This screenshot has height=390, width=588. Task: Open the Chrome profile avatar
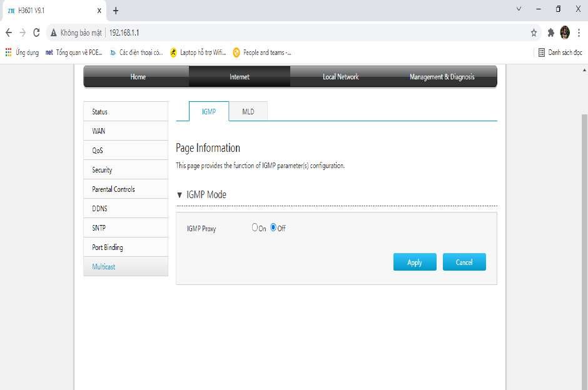pyautogui.click(x=565, y=32)
